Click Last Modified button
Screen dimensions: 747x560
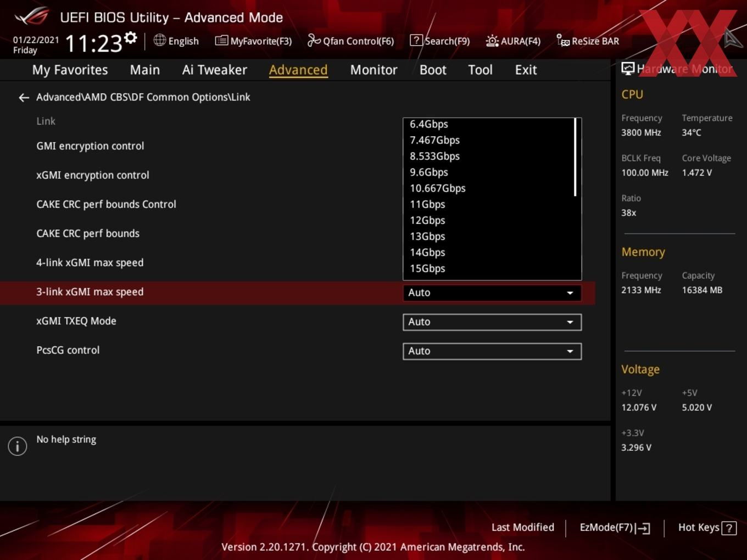pos(522,528)
